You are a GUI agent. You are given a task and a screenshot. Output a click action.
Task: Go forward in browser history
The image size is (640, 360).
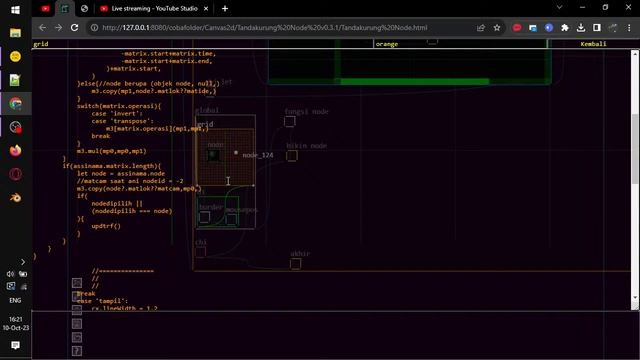pyautogui.click(x=58, y=28)
